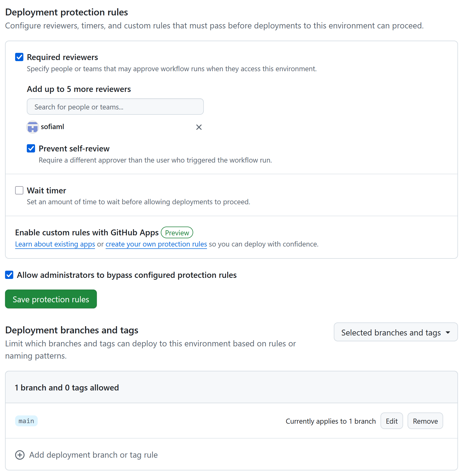Click the Wait timer label
Image resolution: width=471 pixels, height=476 pixels.
[46, 190]
